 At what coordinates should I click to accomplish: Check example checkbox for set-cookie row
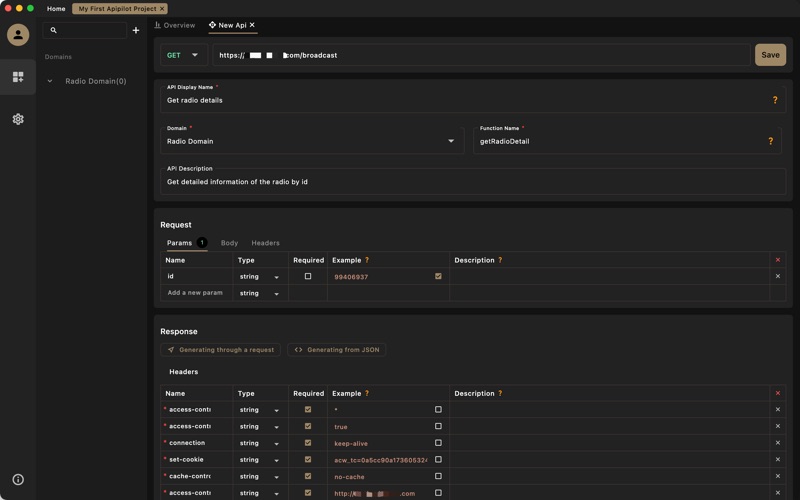[x=438, y=459]
